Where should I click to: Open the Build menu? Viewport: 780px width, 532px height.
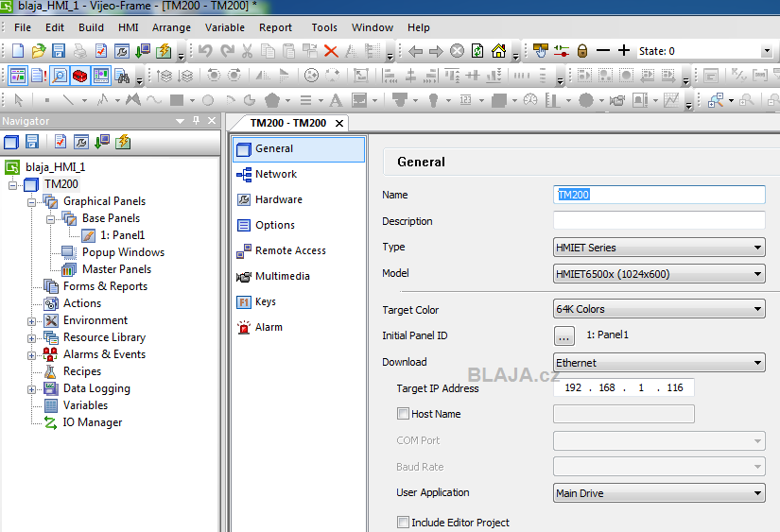pos(91,27)
